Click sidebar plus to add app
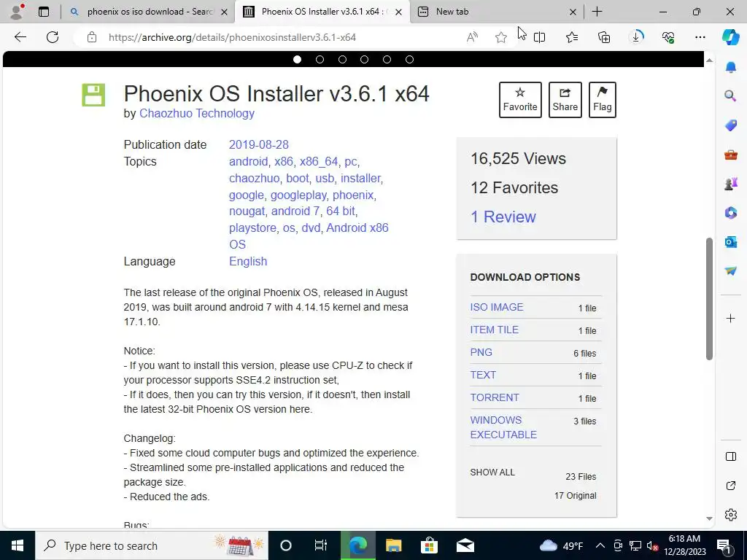The height and width of the screenshot is (560, 747). 731,318
